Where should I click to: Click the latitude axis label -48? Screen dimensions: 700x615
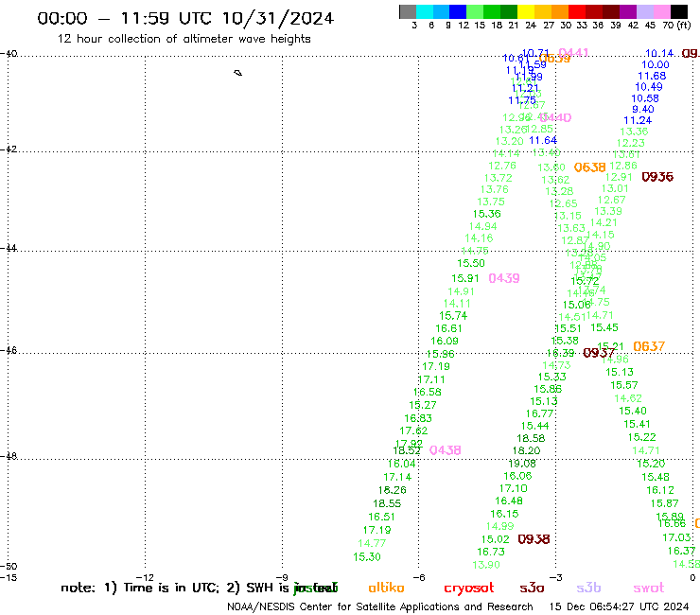[9, 456]
